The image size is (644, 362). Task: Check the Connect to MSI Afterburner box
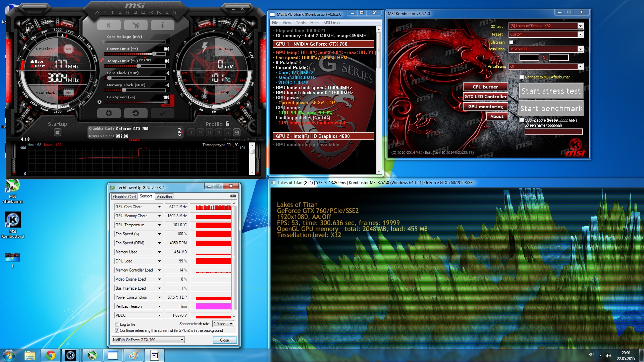point(522,77)
